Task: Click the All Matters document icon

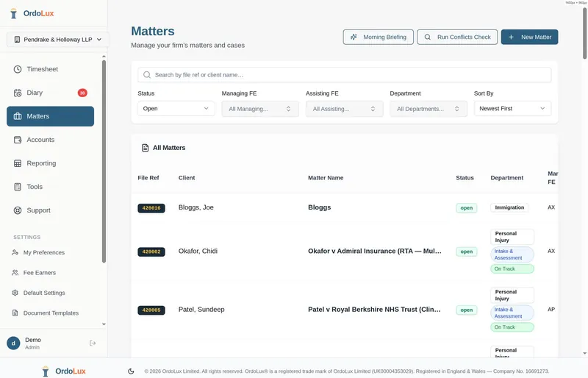Action: (x=145, y=148)
